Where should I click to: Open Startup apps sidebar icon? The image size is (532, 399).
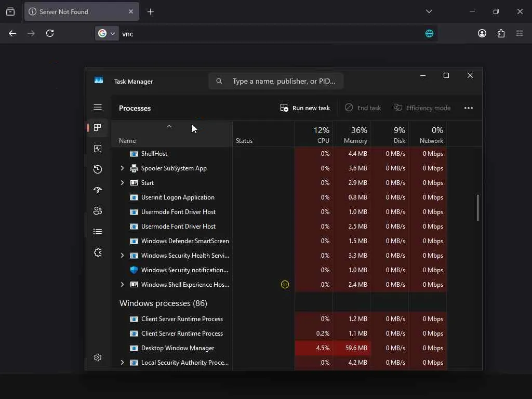[x=98, y=190]
